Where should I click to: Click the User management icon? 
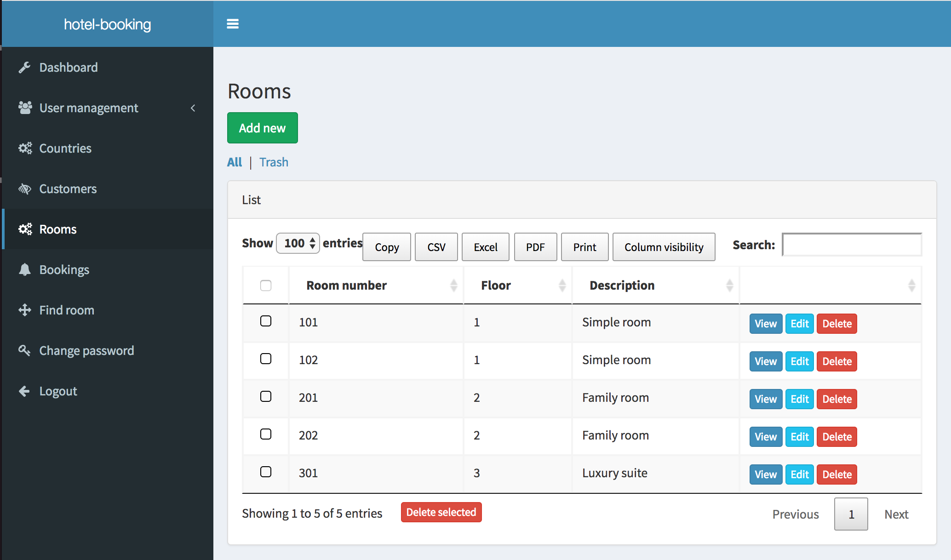coord(25,107)
